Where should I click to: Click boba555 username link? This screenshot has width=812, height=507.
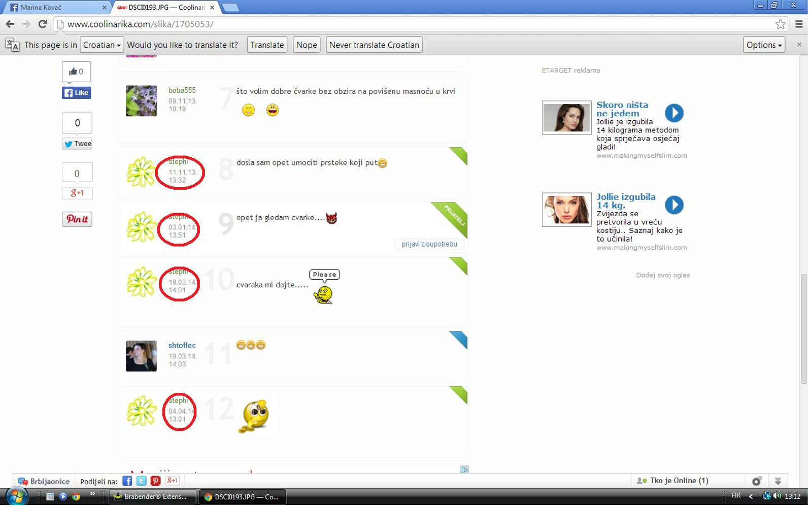(182, 90)
